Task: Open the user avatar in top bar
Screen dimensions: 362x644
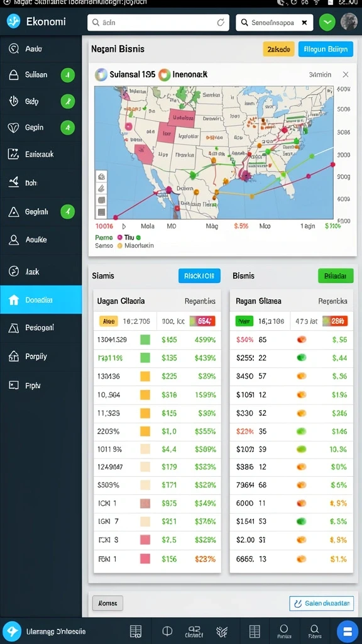Action: pos(349,22)
